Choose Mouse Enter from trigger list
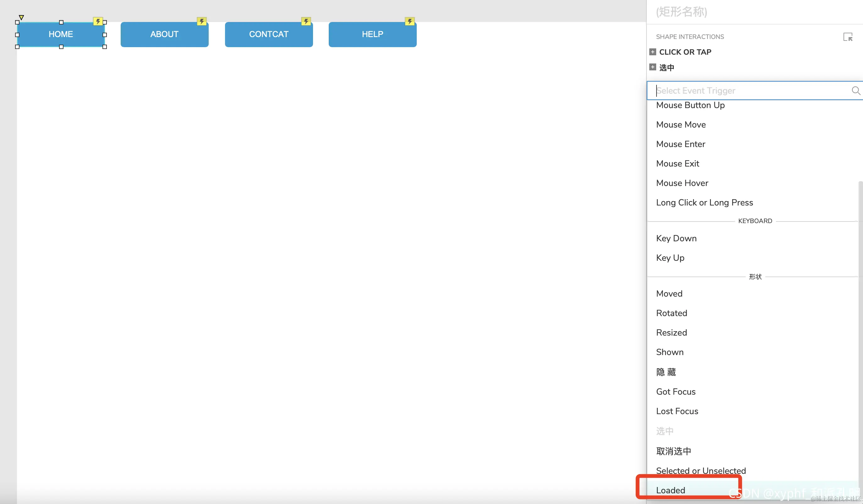Viewport: 863px width, 504px height. (x=680, y=144)
